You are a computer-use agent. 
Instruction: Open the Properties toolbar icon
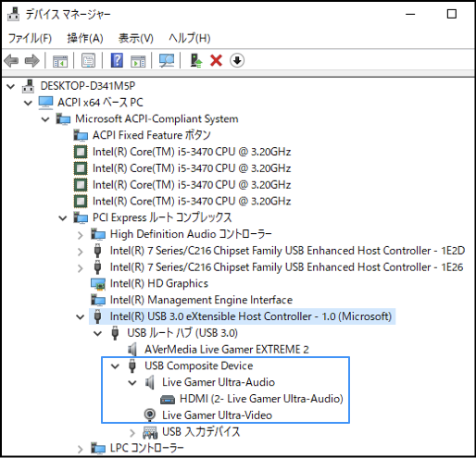88,60
